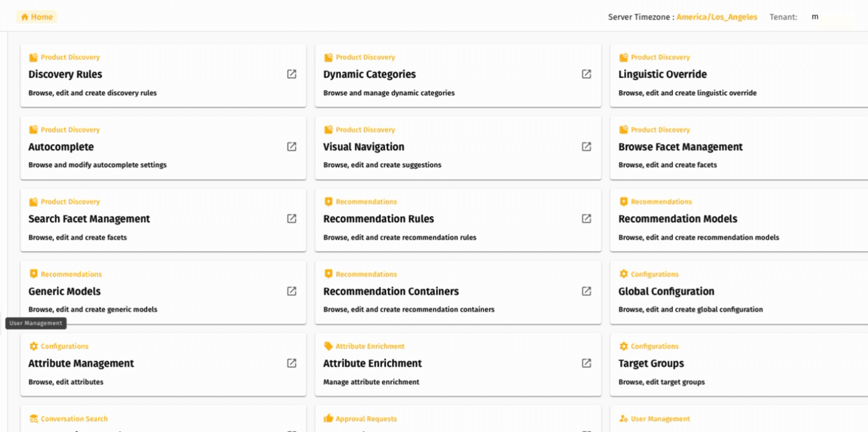The image size is (868, 432).
Task: Open the Tenant selector showing m
Action: [x=834, y=17]
